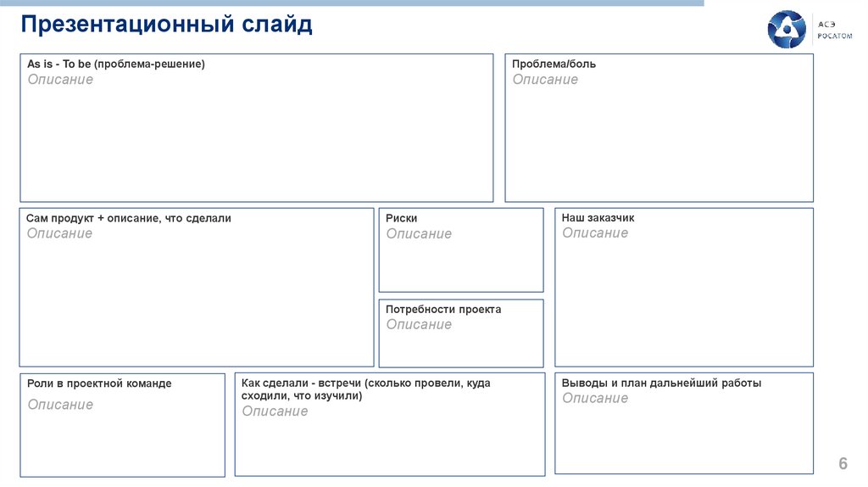Select heading "Риски"
The height and width of the screenshot is (487, 868).
401,218
